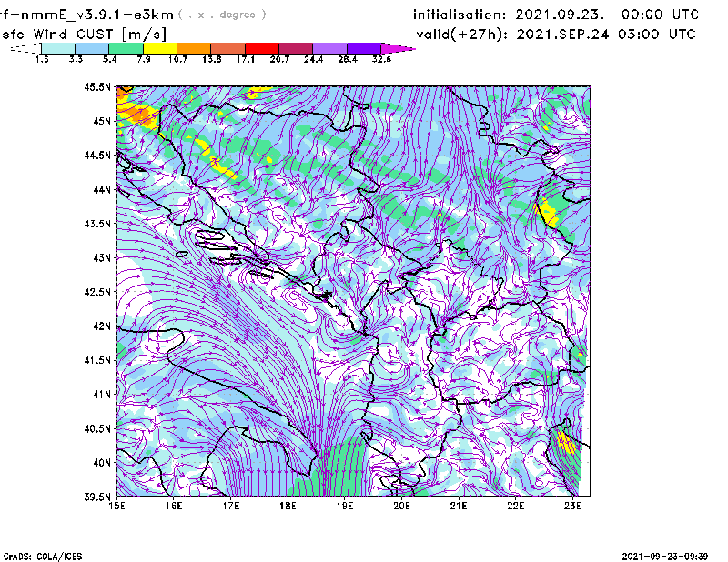The image size is (728, 562).
Task: Click the 22E longitude label
Action: pyautogui.click(x=516, y=506)
